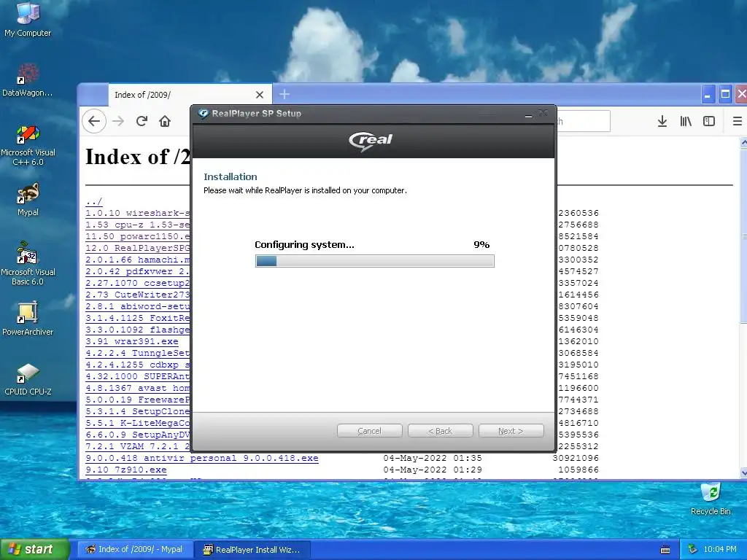Click the page scrollbar down arrow
The image size is (747, 560).
tap(743, 472)
